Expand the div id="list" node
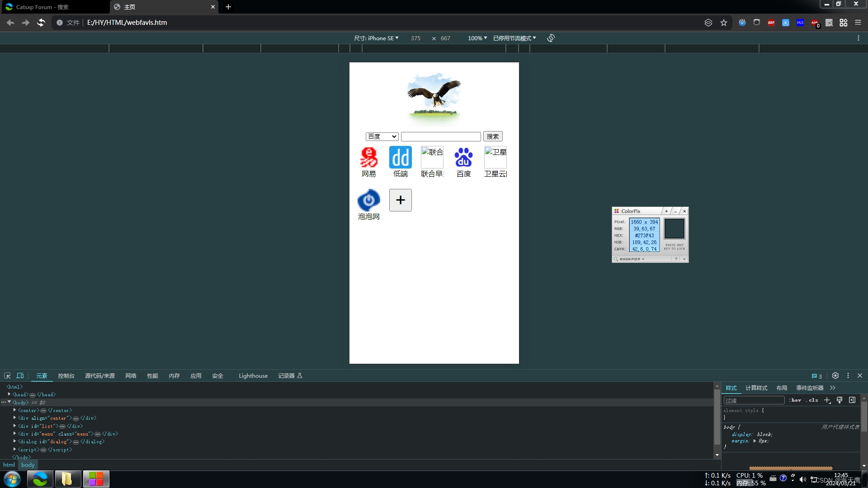Image resolution: width=868 pixels, height=488 pixels. click(x=14, y=426)
